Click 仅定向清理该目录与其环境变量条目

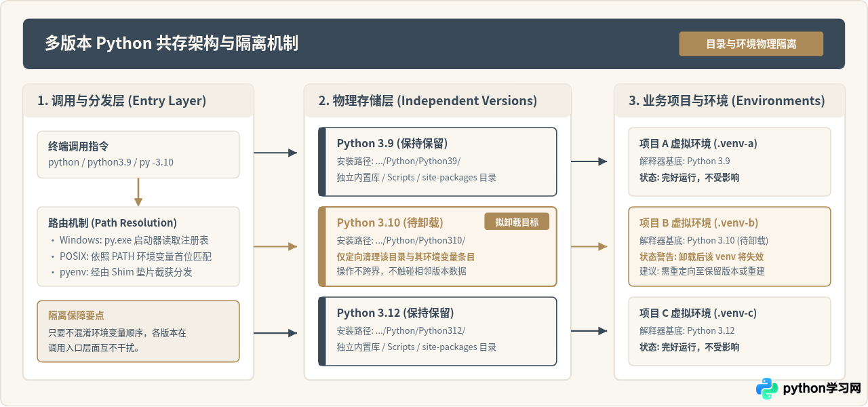click(406, 257)
